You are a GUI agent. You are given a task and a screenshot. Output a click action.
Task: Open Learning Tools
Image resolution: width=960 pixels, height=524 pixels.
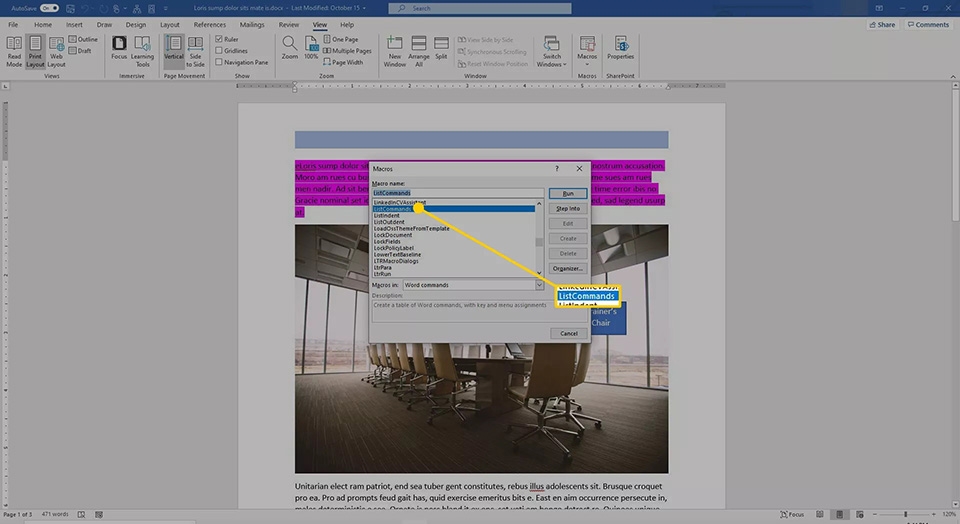point(143,51)
